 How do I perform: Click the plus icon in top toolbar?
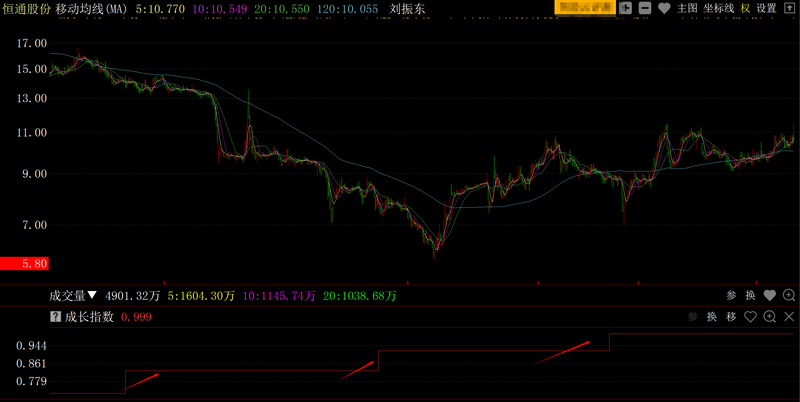pos(626,8)
